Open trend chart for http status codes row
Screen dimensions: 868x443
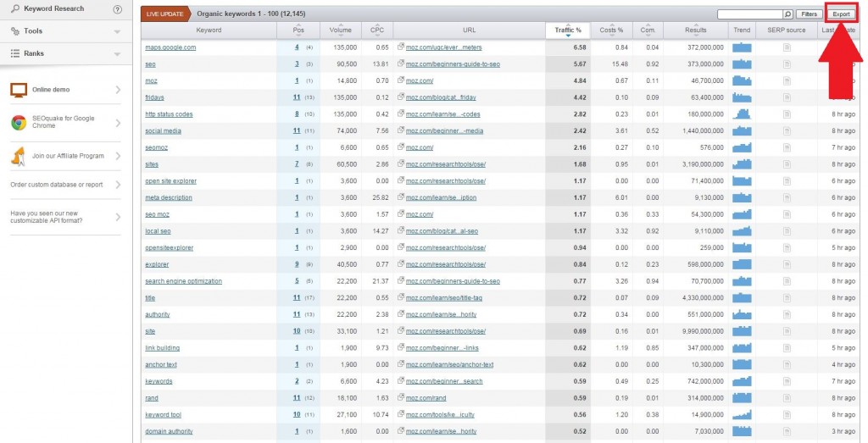tap(742, 114)
